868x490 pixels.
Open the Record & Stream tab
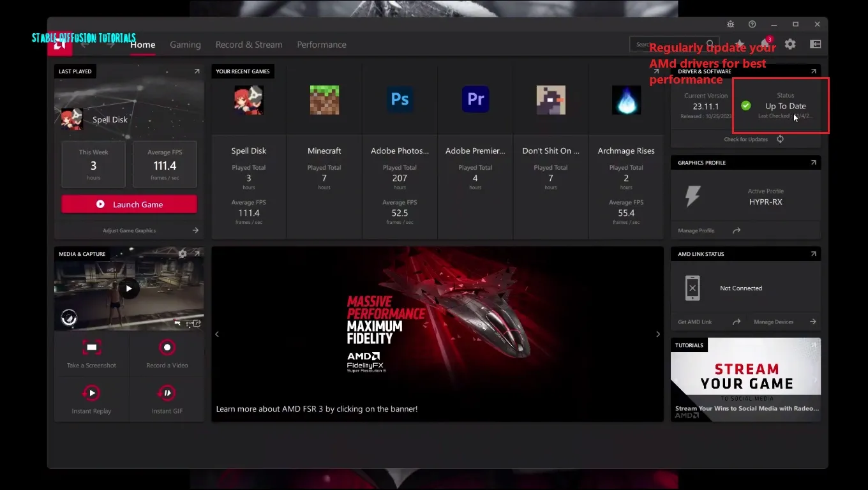tap(249, 45)
